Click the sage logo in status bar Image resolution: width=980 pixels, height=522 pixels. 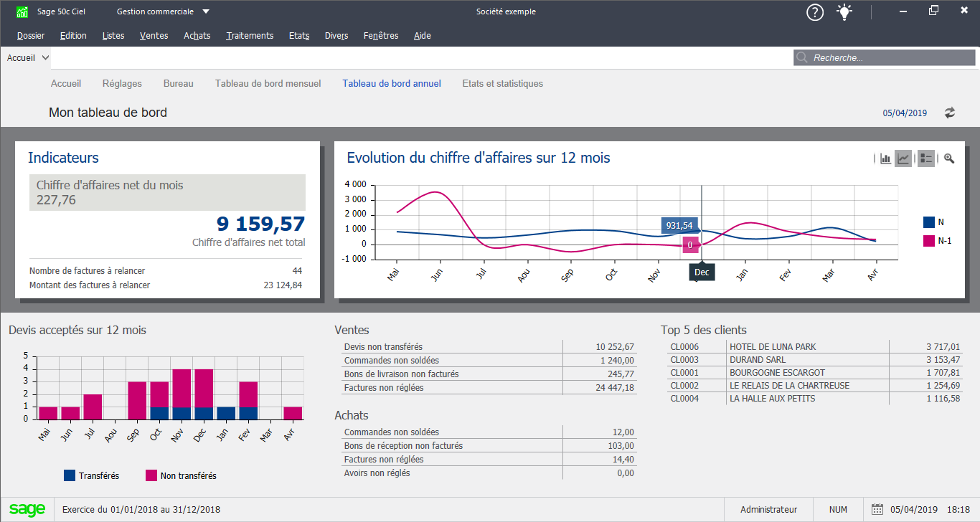27,510
